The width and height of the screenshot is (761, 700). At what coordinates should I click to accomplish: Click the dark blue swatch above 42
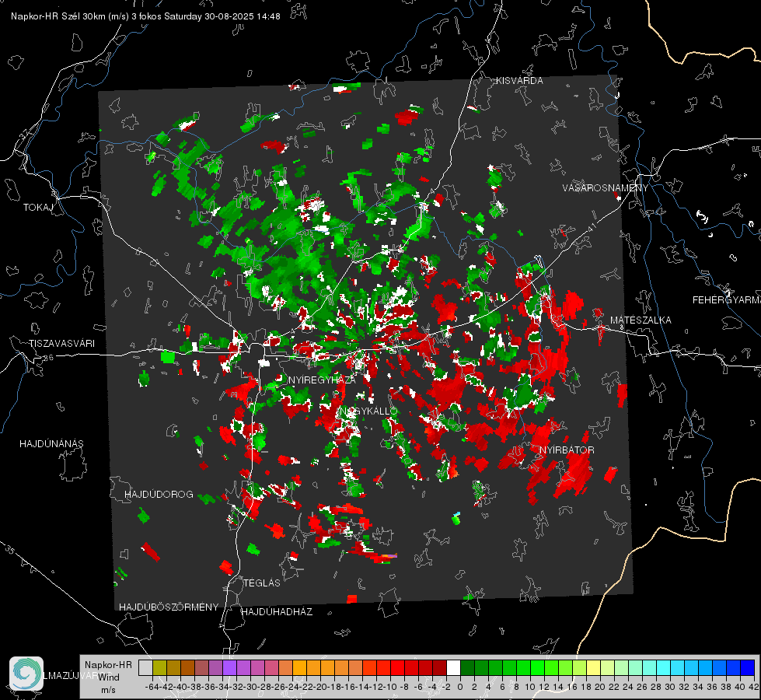click(748, 668)
